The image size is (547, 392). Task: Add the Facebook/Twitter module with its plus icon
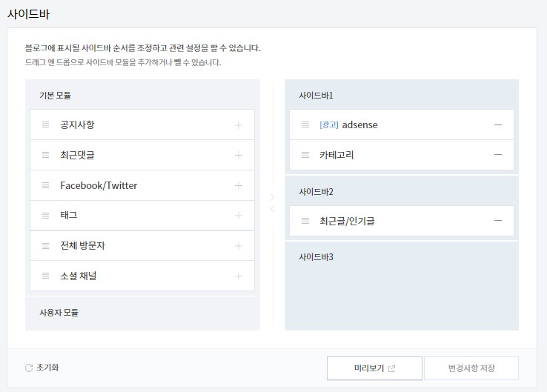pos(239,185)
